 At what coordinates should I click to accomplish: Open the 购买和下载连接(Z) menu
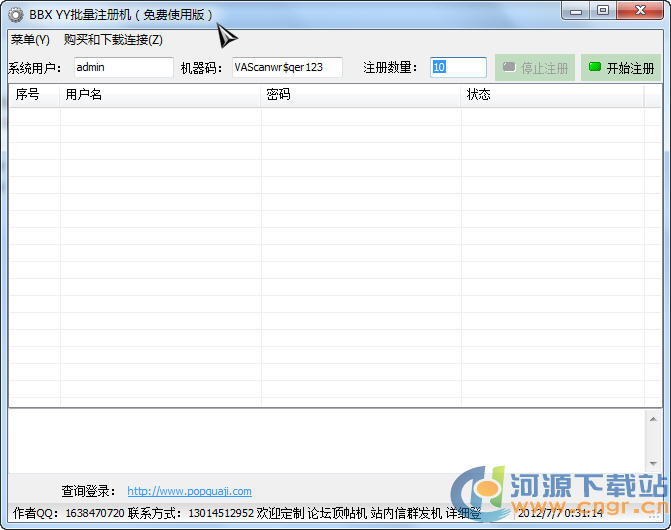click(113, 40)
